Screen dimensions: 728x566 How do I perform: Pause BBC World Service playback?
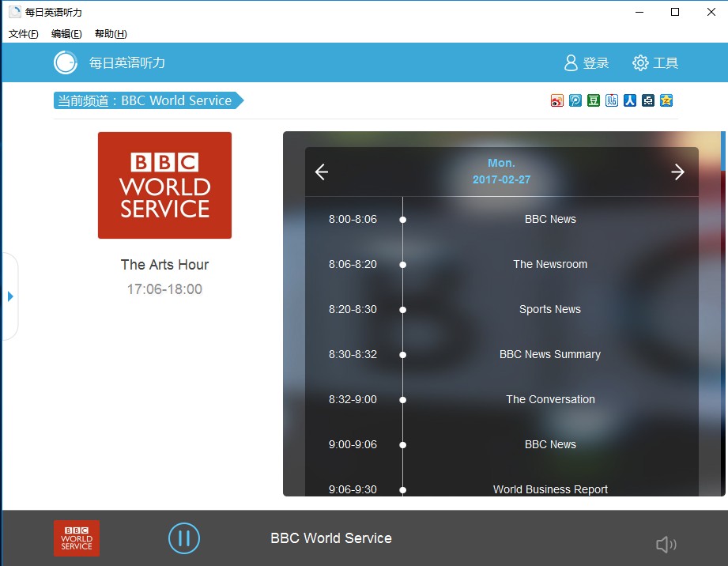point(183,538)
